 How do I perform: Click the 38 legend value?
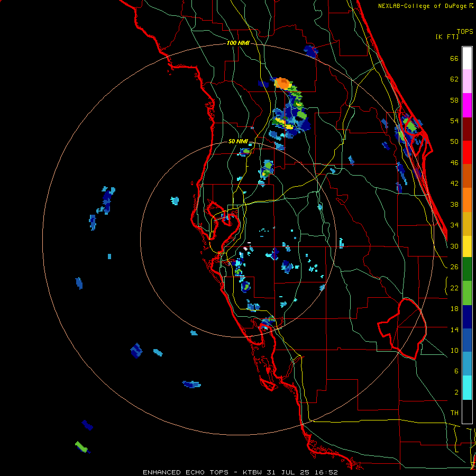pos(454,204)
